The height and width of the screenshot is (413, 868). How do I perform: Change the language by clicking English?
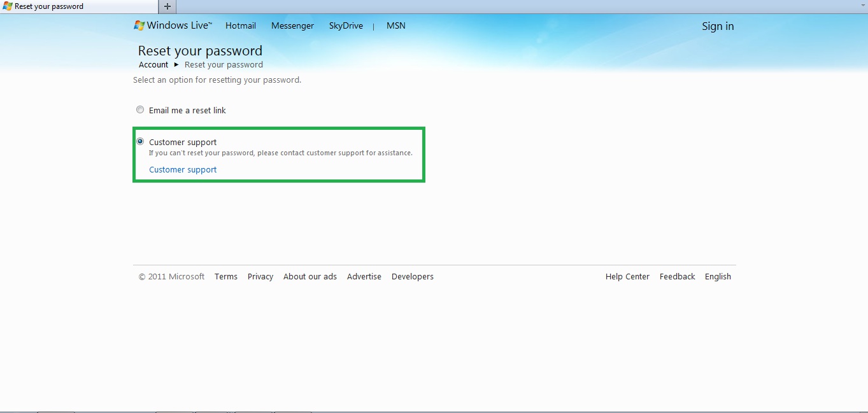[718, 276]
